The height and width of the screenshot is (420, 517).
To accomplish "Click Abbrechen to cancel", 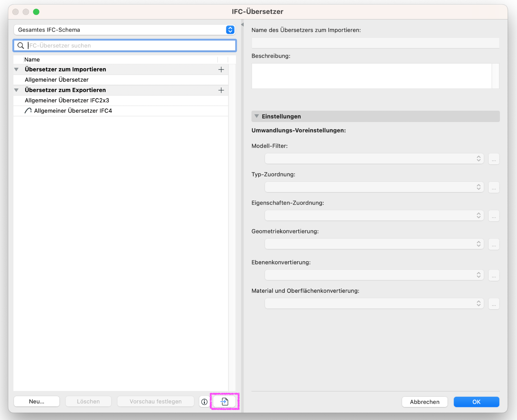I will pyautogui.click(x=425, y=402).
